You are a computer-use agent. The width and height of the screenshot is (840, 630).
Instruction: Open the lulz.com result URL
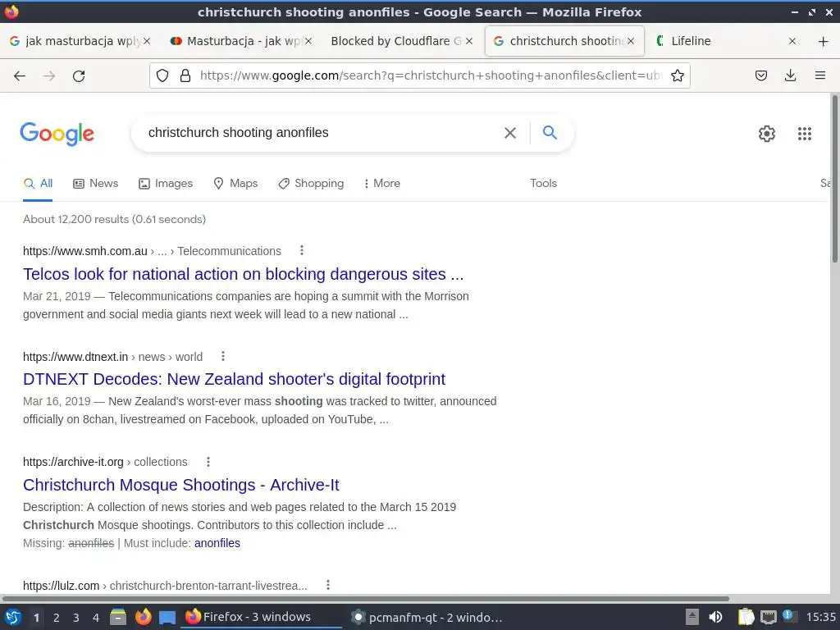coord(165,586)
